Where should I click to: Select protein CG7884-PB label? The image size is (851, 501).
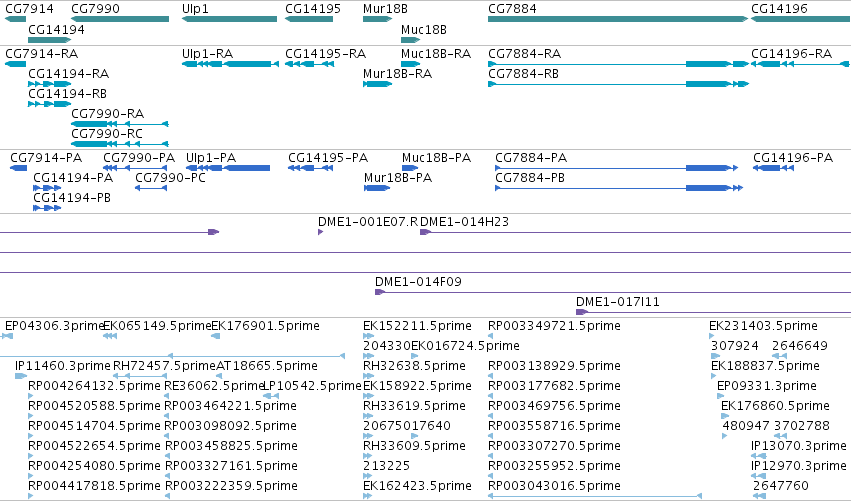(530, 178)
